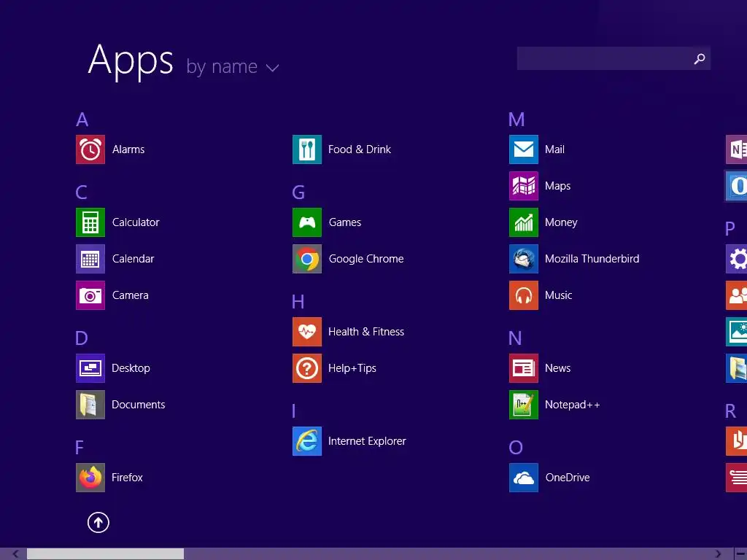Open the Photos app icon
The image size is (747, 560).
coord(737,332)
